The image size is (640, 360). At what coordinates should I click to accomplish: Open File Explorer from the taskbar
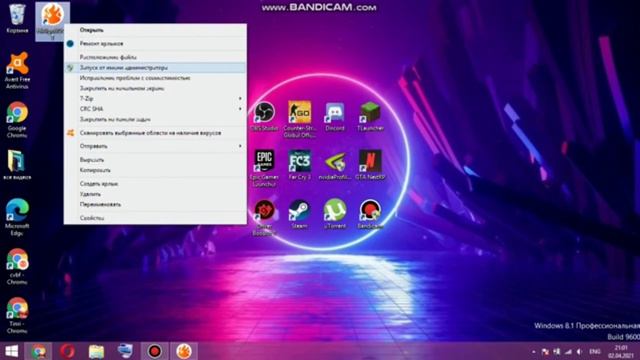coord(96,351)
